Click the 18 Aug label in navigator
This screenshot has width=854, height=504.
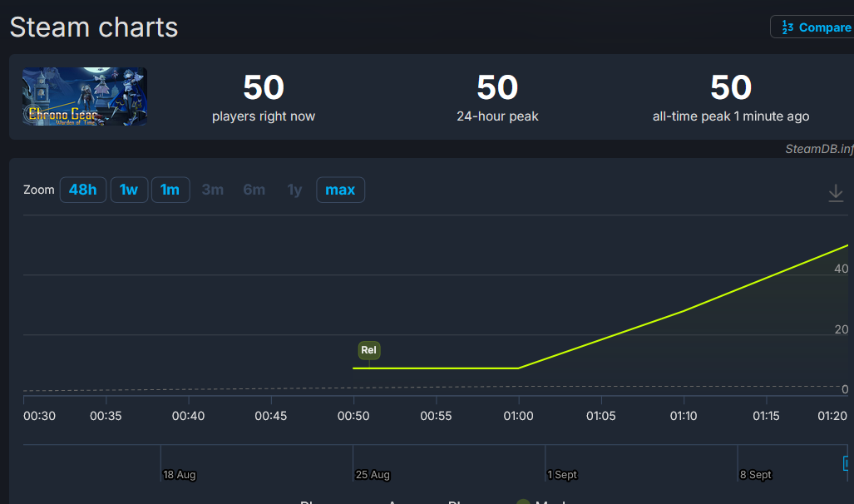(179, 475)
